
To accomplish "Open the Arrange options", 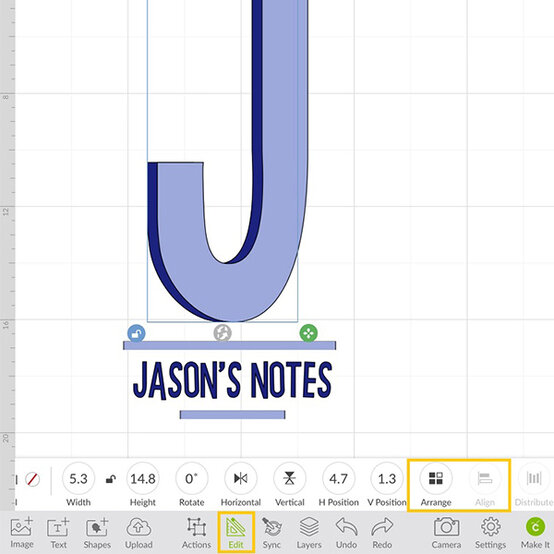I will click(x=436, y=479).
